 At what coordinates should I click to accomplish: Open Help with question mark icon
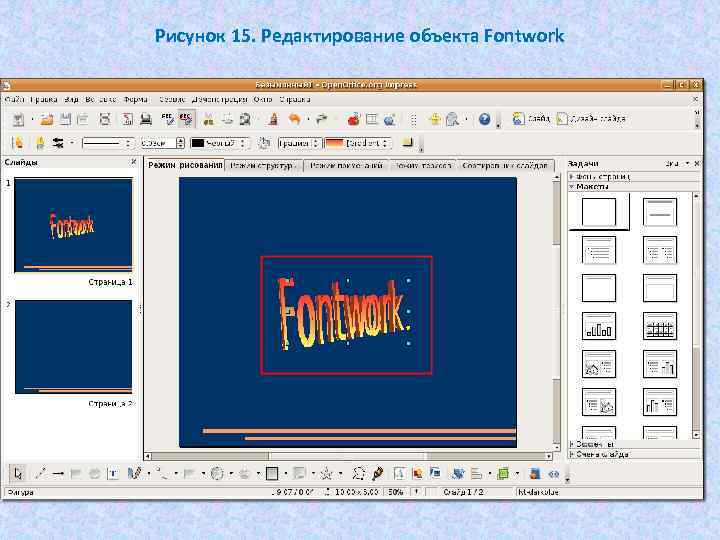click(x=484, y=119)
